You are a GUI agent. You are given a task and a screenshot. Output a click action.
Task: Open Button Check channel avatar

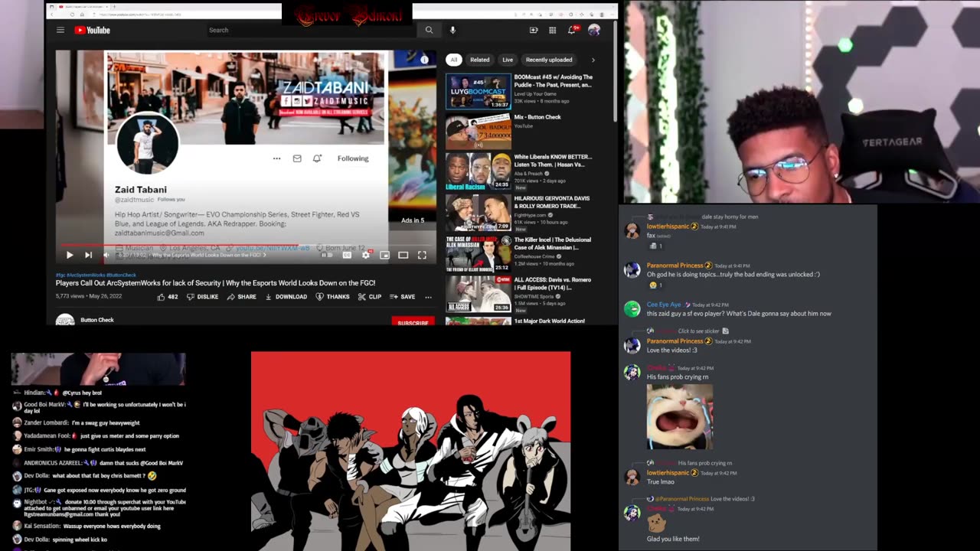pyautogui.click(x=65, y=321)
